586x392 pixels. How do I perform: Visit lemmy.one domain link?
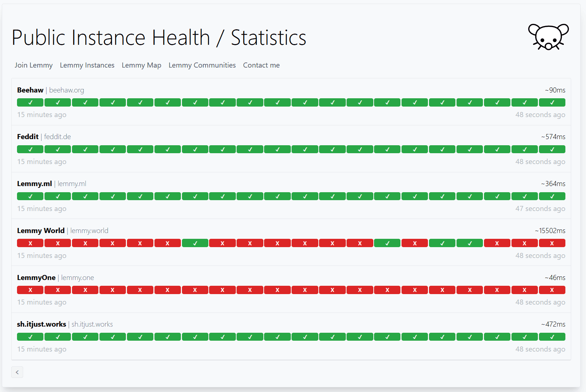pyautogui.click(x=77, y=278)
